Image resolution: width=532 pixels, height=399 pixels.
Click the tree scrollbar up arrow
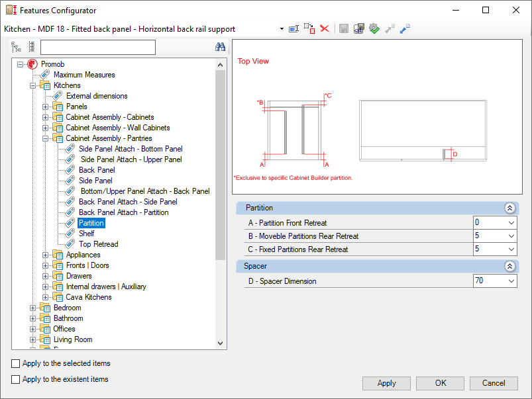pyautogui.click(x=220, y=65)
